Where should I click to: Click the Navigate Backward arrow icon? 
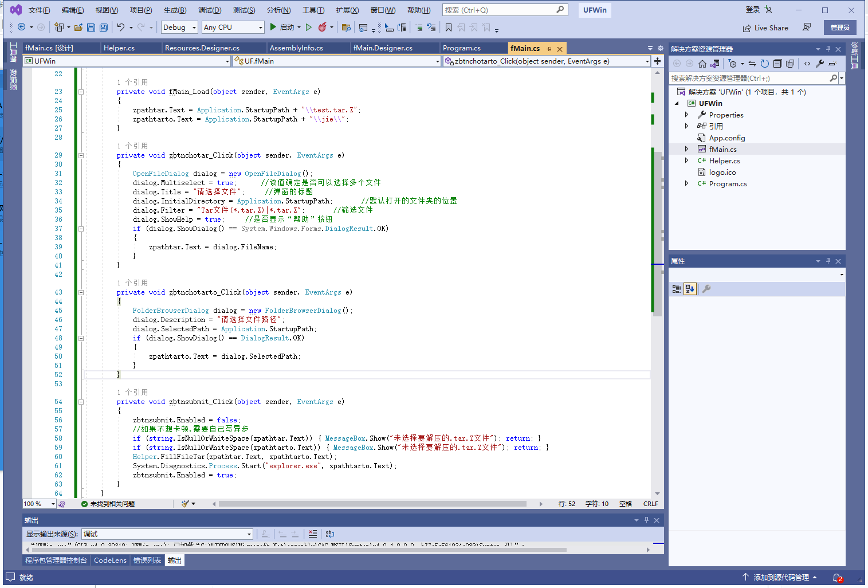(x=21, y=27)
